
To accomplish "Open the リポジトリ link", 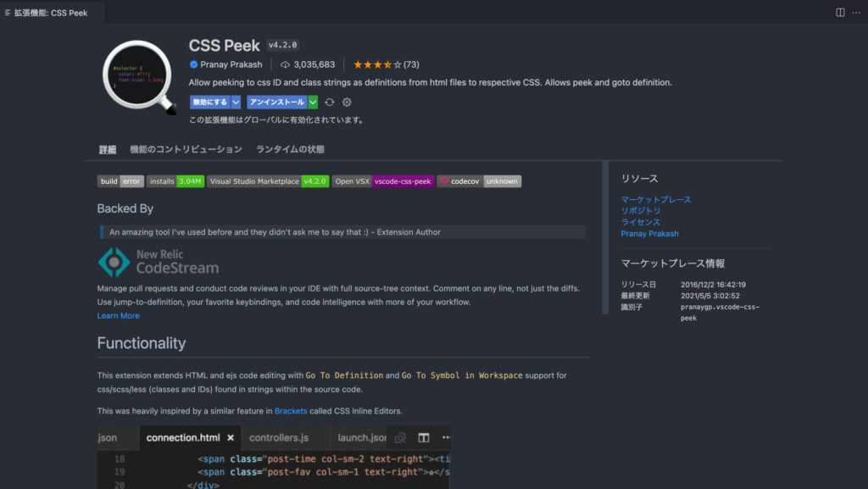I will click(640, 210).
